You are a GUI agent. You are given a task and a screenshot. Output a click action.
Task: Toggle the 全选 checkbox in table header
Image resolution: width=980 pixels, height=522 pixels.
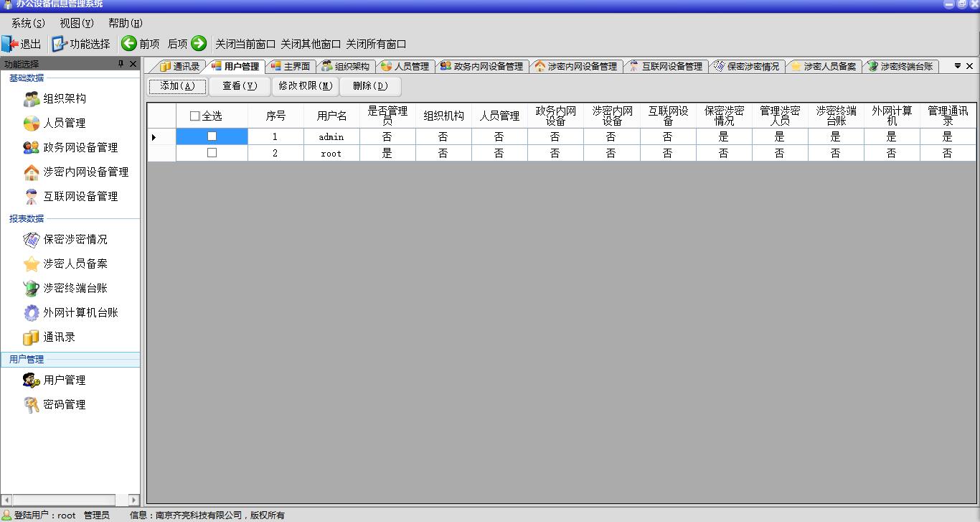194,116
